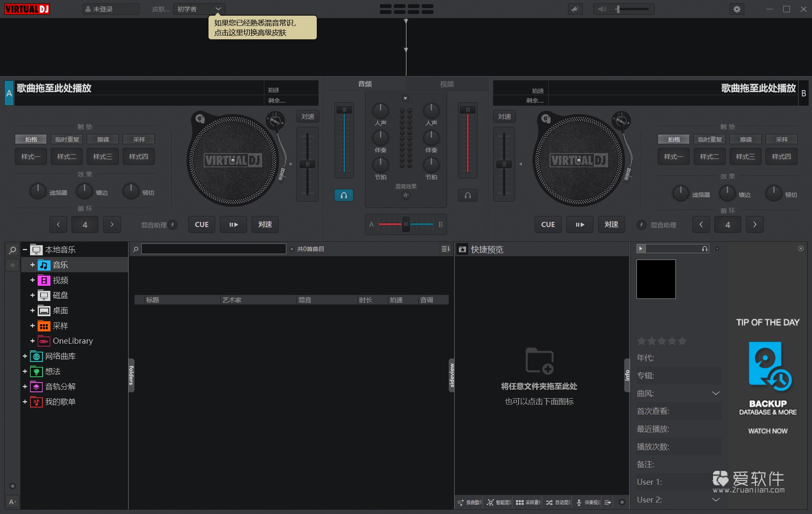Toggle 混音助理 on deck A
812x514 pixels.
172,225
